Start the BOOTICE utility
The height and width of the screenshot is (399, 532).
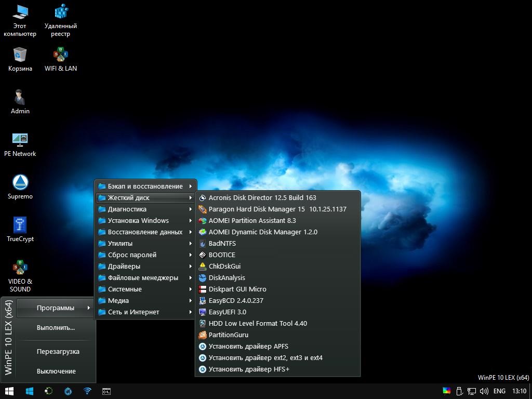tap(222, 255)
